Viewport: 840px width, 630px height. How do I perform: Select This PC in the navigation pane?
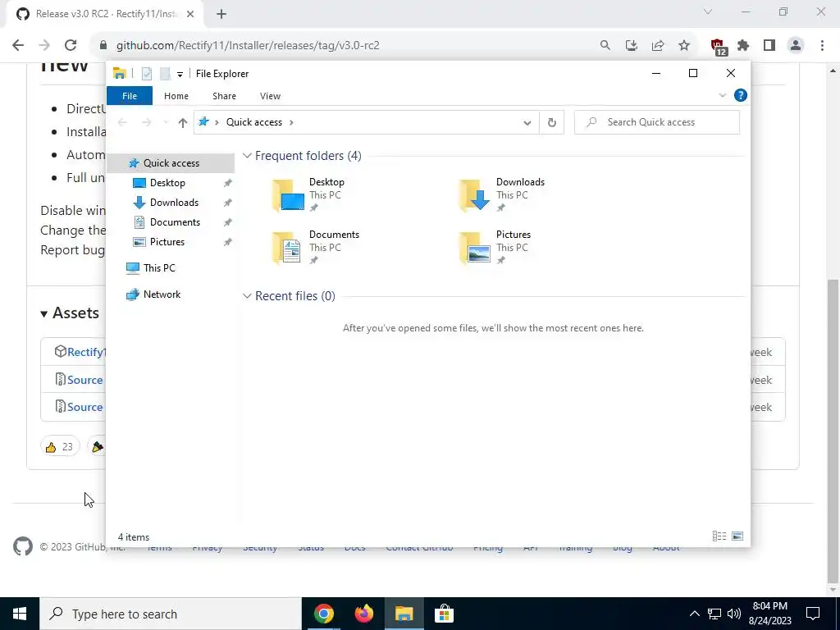tap(159, 268)
